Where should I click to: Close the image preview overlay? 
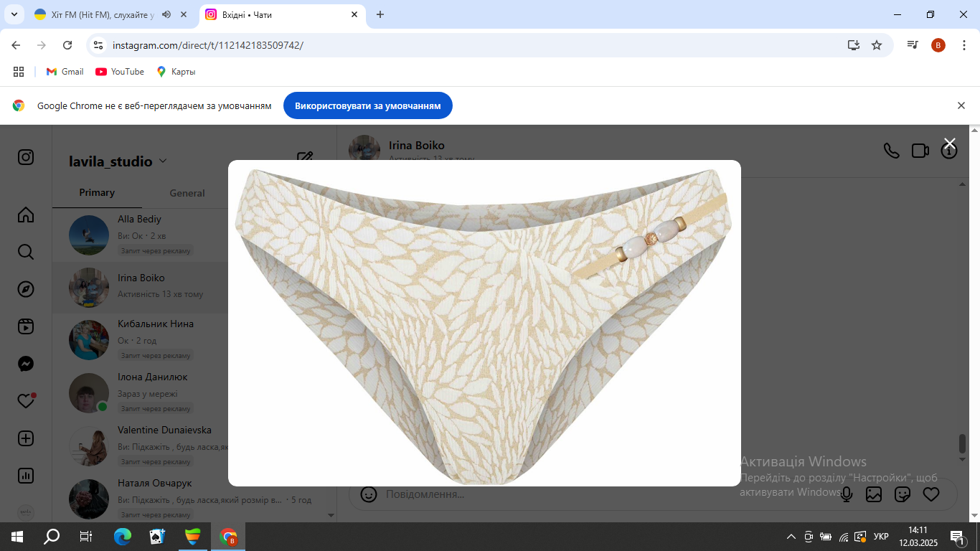[949, 143]
